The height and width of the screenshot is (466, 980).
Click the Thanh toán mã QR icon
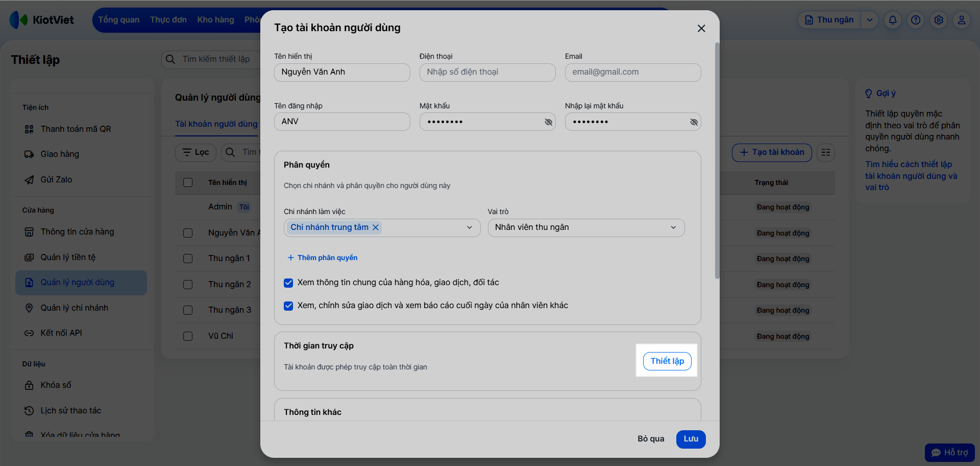(29, 129)
